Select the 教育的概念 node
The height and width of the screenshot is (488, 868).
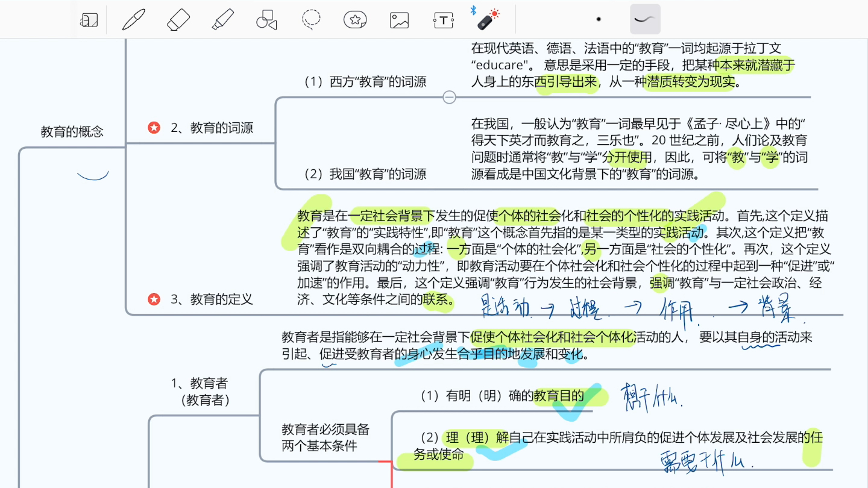pos(72,132)
